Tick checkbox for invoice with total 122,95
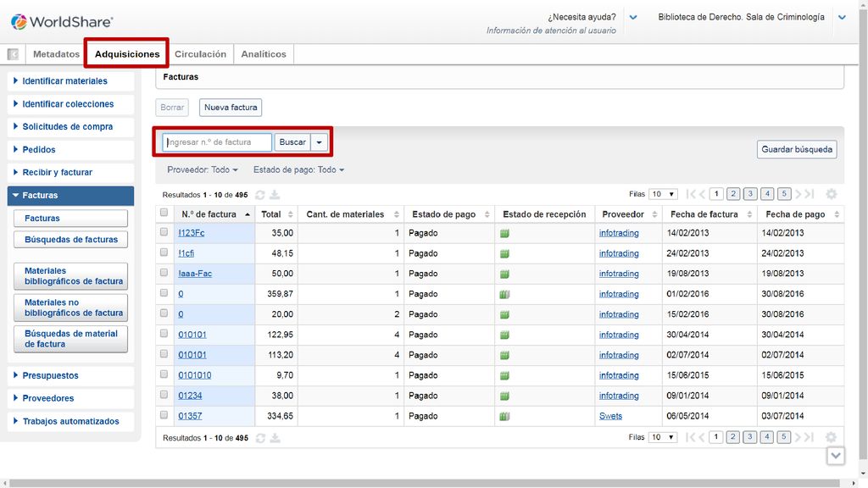Image resolution: width=868 pixels, height=488 pixels. [164, 334]
